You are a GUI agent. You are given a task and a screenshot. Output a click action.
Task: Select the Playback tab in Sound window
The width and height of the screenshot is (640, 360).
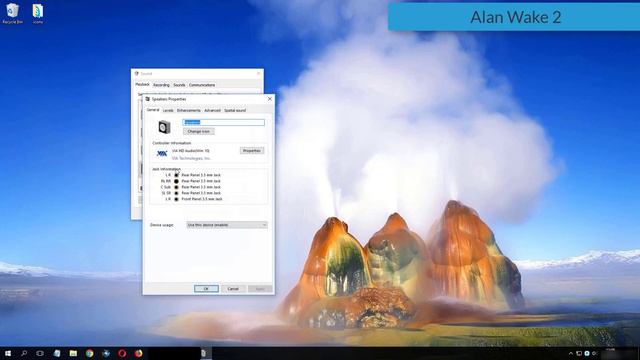pos(142,84)
